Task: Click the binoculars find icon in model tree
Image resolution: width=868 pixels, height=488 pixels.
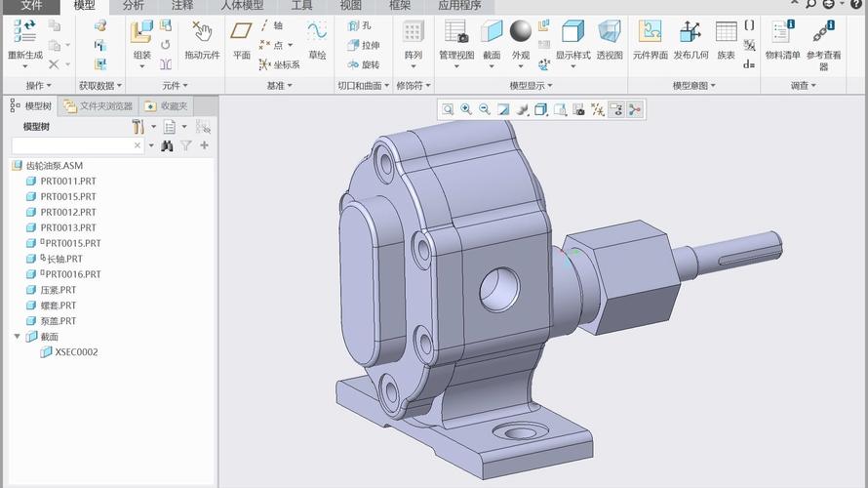Action: [x=167, y=145]
